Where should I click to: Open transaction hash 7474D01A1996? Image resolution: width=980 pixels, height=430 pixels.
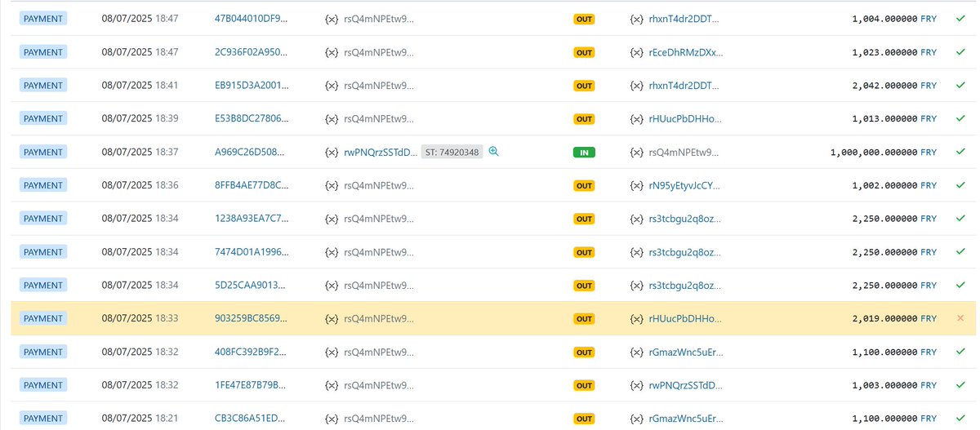pos(252,252)
